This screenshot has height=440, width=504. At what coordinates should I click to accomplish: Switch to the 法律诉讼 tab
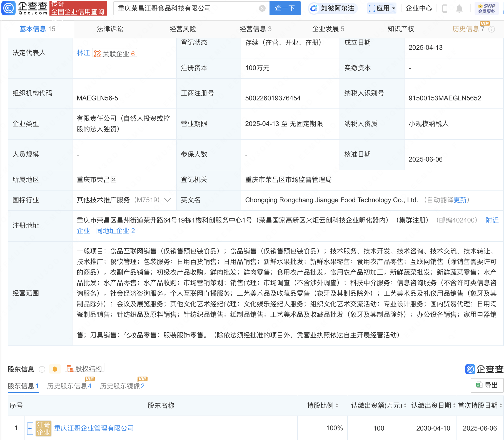110,29
